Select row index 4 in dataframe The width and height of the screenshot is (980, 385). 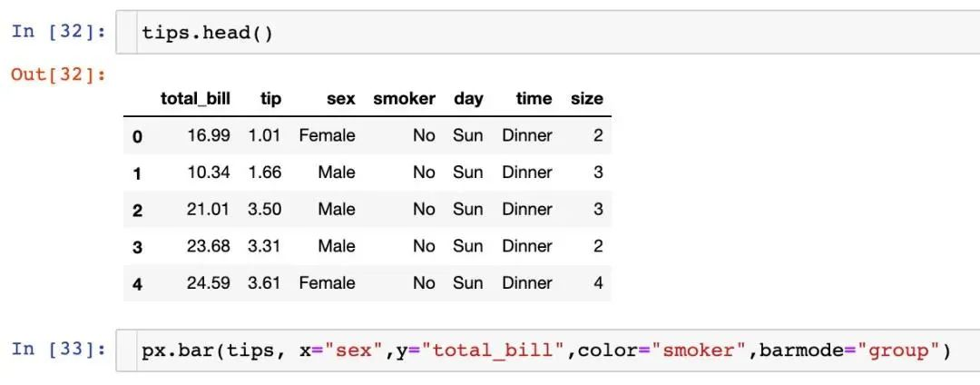[x=138, y=283]
